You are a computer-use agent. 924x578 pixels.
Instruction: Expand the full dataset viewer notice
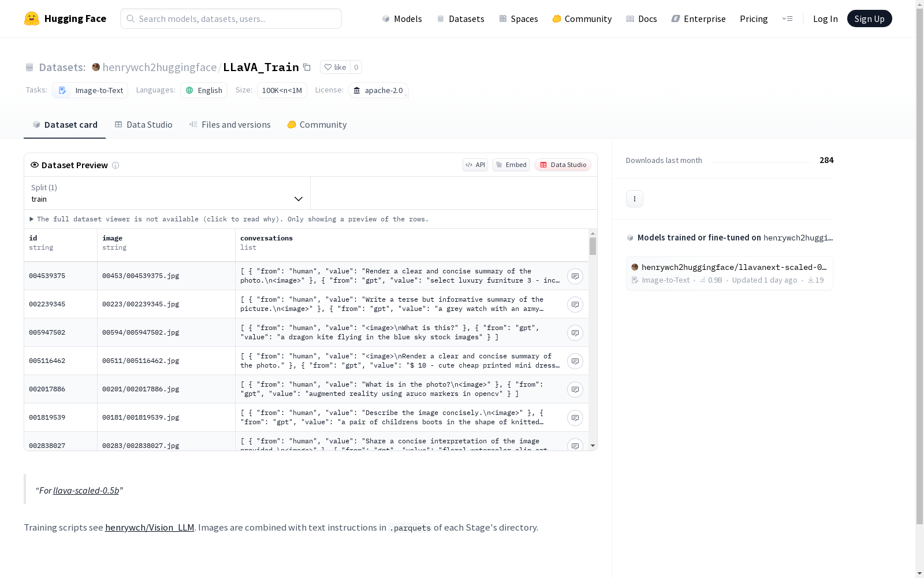(x=229, y=219)
